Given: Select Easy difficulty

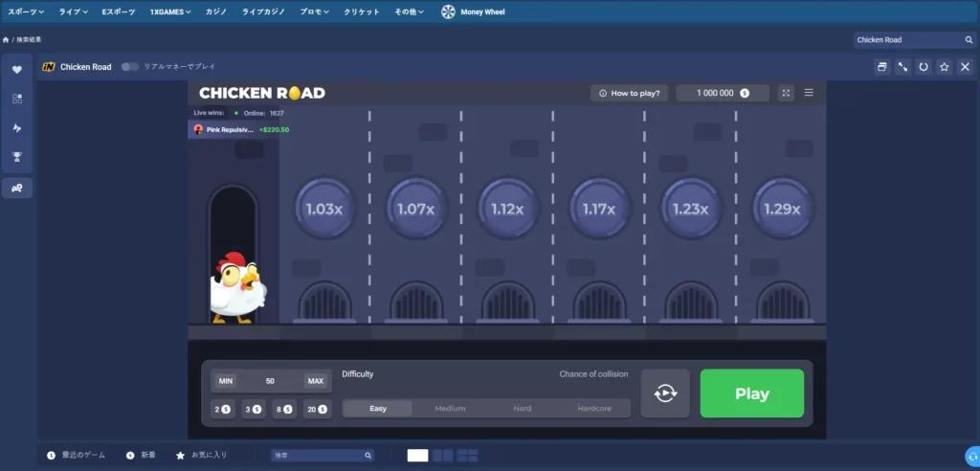Looking at the screenshot, I should 377,409.
